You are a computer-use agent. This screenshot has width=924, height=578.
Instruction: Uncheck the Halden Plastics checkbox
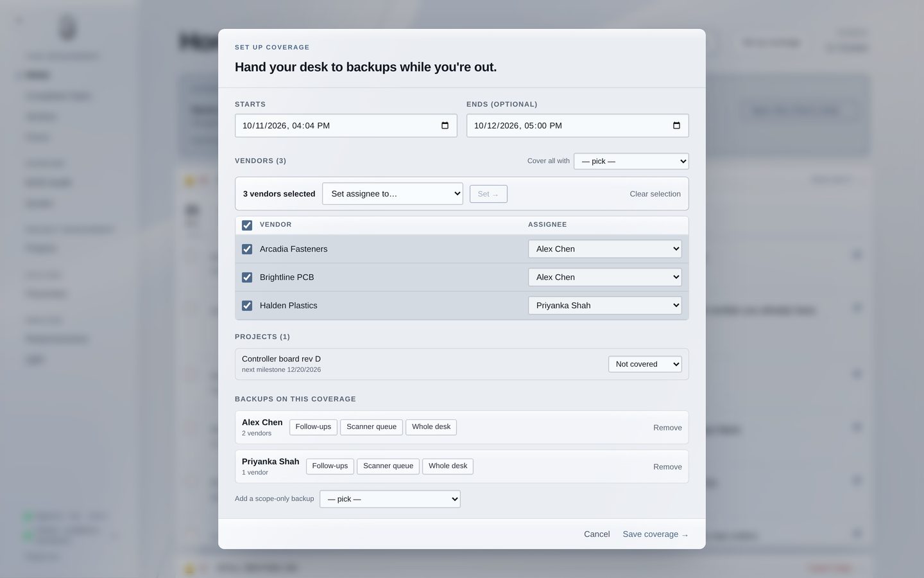pyautogui.click(x=247, y=306)
